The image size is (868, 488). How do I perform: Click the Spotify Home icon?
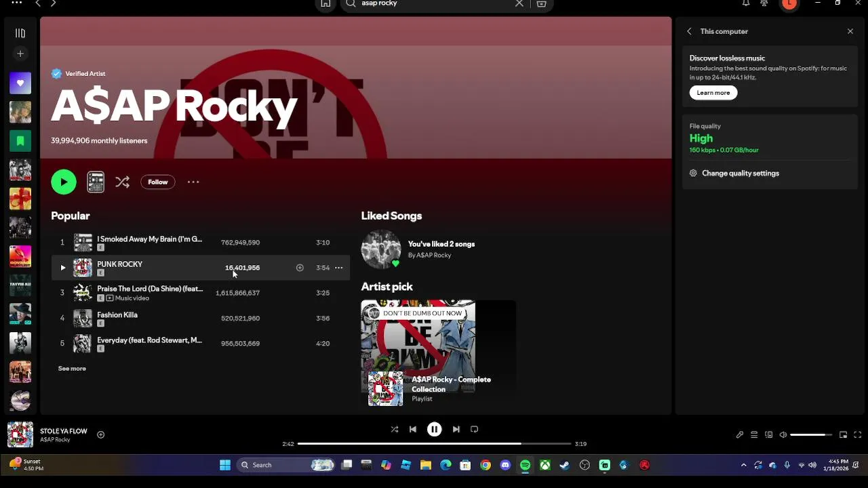click(325, 3)
